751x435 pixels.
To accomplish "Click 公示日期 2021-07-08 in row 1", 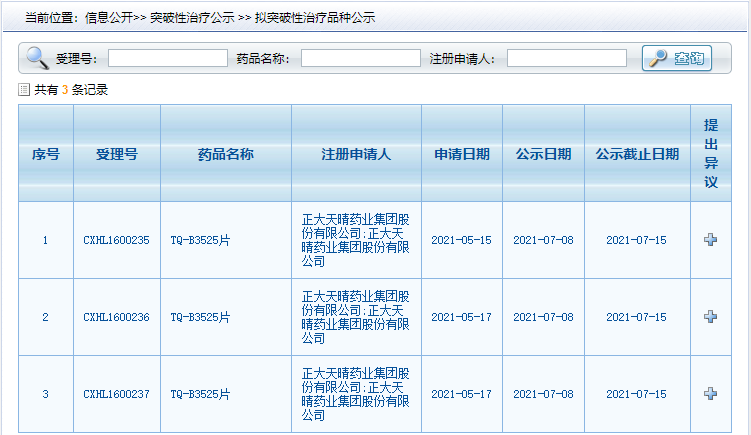I will pyautogui.click(x=543, y=240).
